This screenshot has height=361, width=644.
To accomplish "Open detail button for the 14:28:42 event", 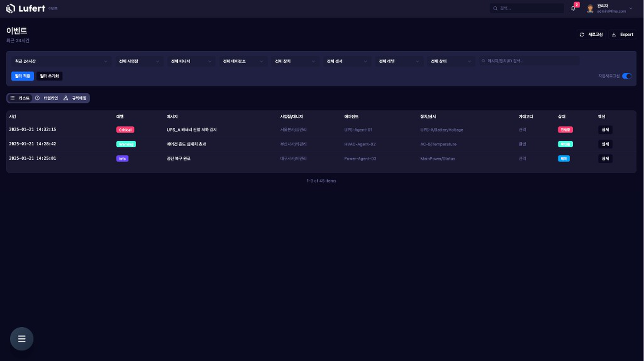I will (x=605, y=144).
